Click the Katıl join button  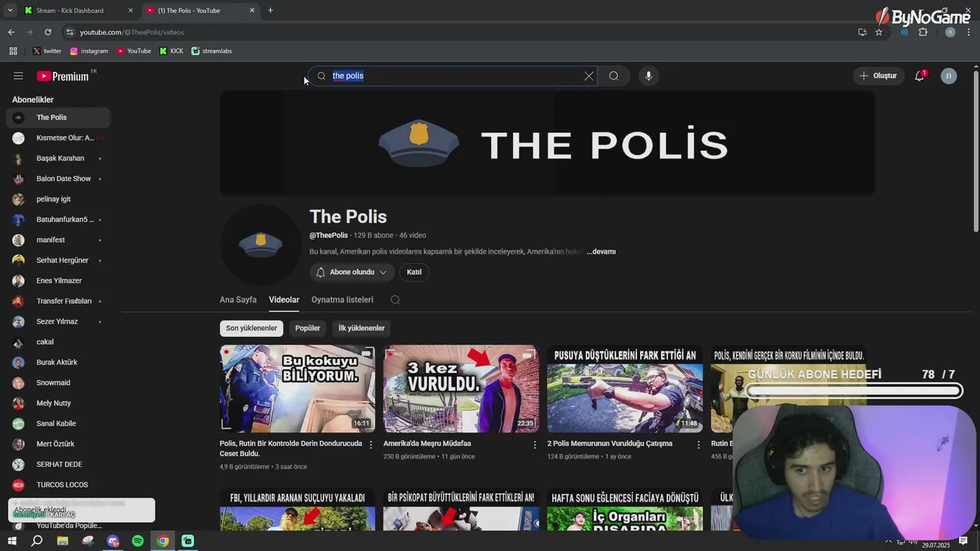coord(414,272)
